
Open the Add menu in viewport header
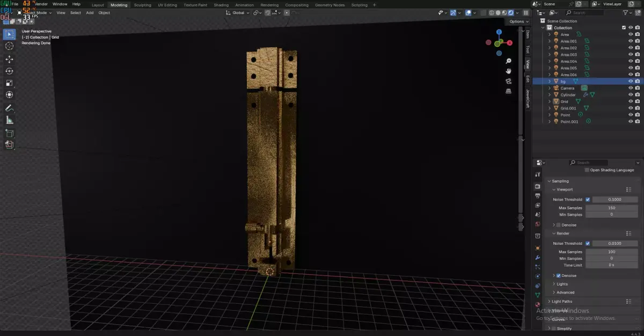(90, 12)
